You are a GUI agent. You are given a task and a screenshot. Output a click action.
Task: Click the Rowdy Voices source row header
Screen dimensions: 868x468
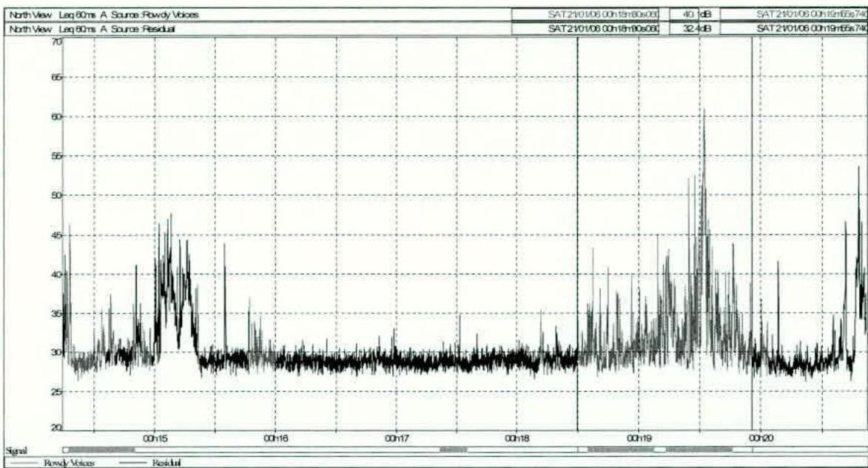coord(104,15)
